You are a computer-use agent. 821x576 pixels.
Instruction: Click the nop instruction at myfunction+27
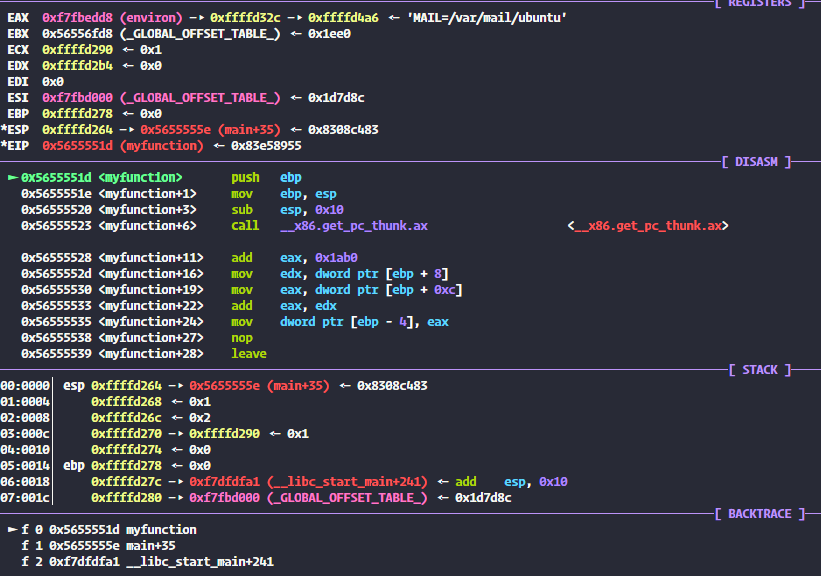tap(241, 338)
